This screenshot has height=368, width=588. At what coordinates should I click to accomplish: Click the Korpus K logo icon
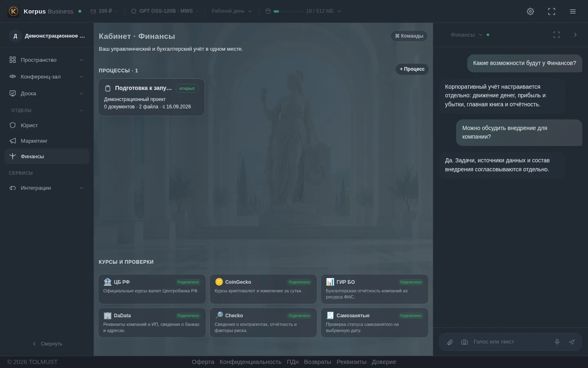[x=13, y=11]
